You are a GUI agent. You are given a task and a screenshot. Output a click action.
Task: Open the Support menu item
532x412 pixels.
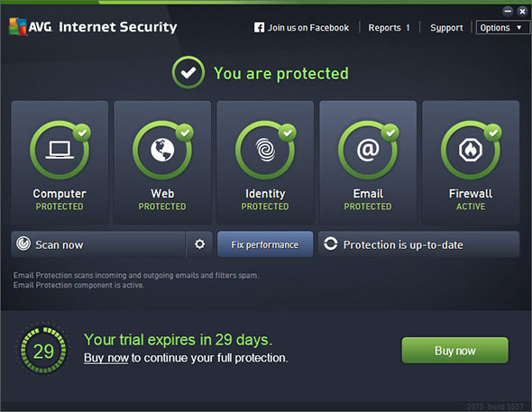(x=446, y=27)
